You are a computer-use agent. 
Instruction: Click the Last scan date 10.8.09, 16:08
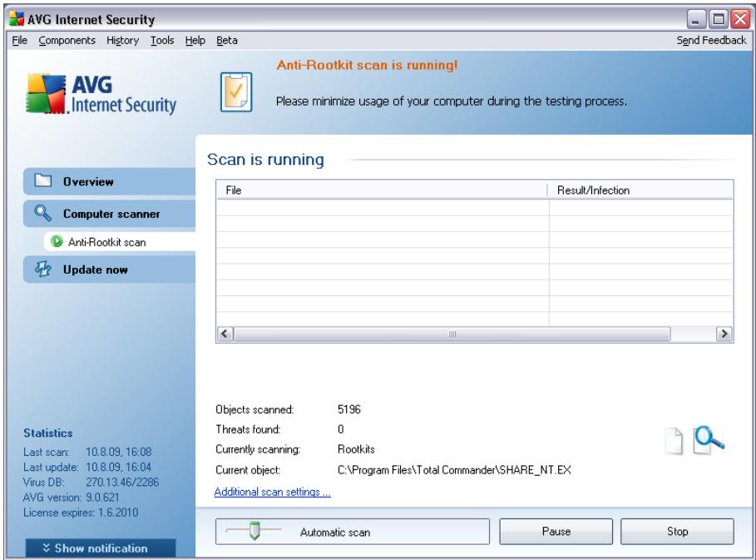119,452
